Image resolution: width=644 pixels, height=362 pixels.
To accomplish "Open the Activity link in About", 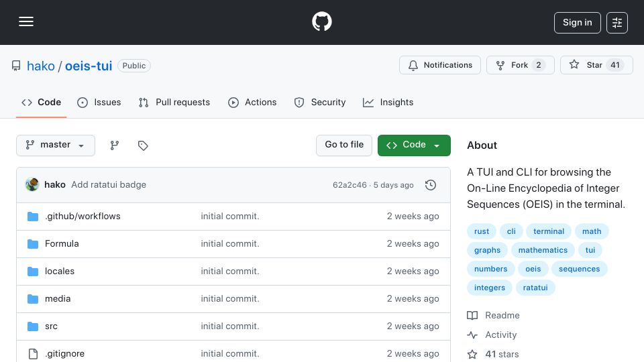I will tap(492, 335).
